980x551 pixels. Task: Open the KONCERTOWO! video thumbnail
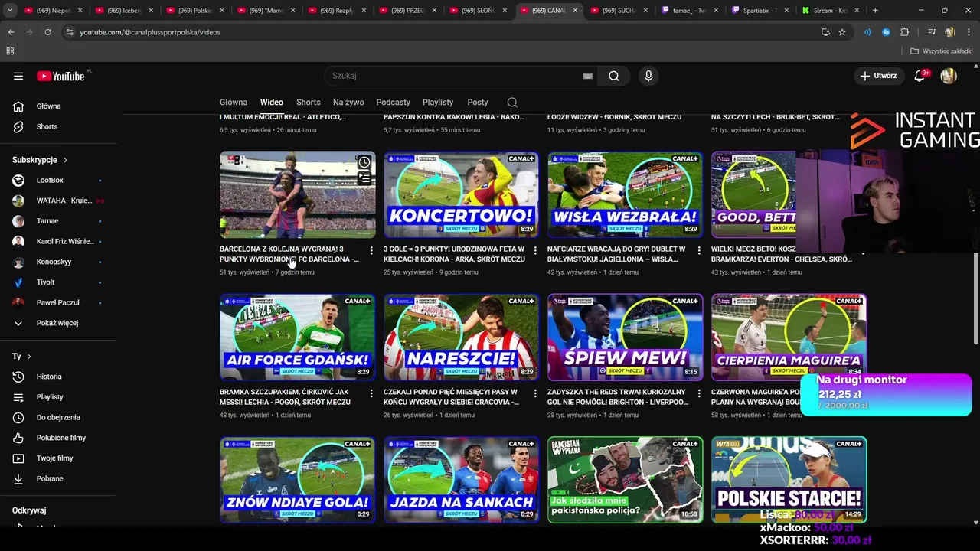click(x=461, y=194)
